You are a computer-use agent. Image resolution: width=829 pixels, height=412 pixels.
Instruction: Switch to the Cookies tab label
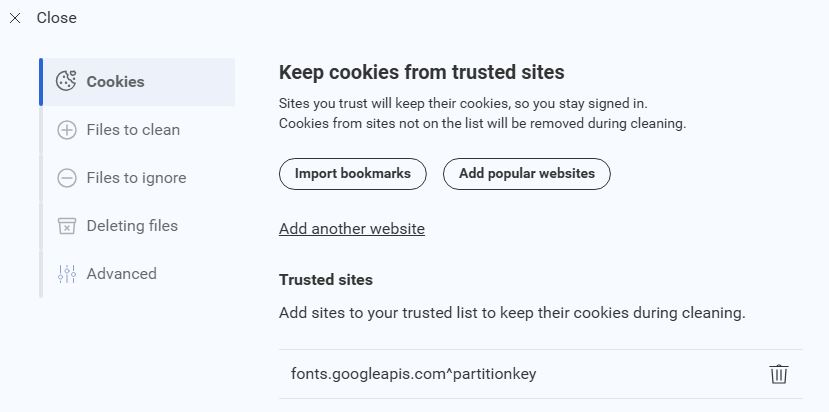[x=115, y=82]
